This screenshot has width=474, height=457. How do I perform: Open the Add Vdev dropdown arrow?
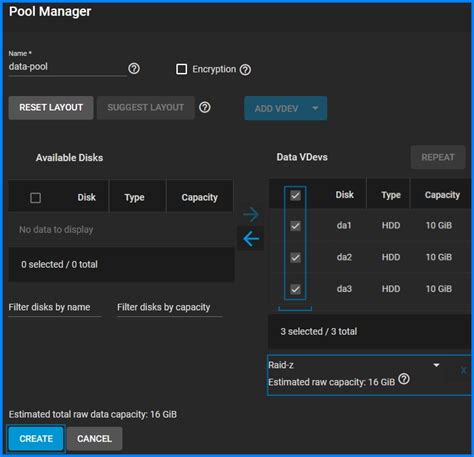(315, 108)
